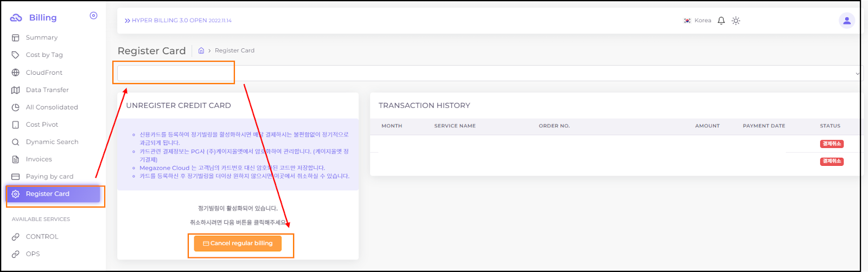Open Invoices in the sidebar
Image resolution: width=868 pixels, height=272 pixels.
[x=39, y=159]
